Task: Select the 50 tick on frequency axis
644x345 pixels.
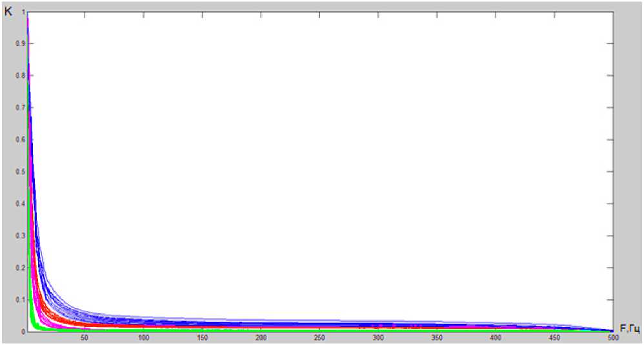Action: 85,338
